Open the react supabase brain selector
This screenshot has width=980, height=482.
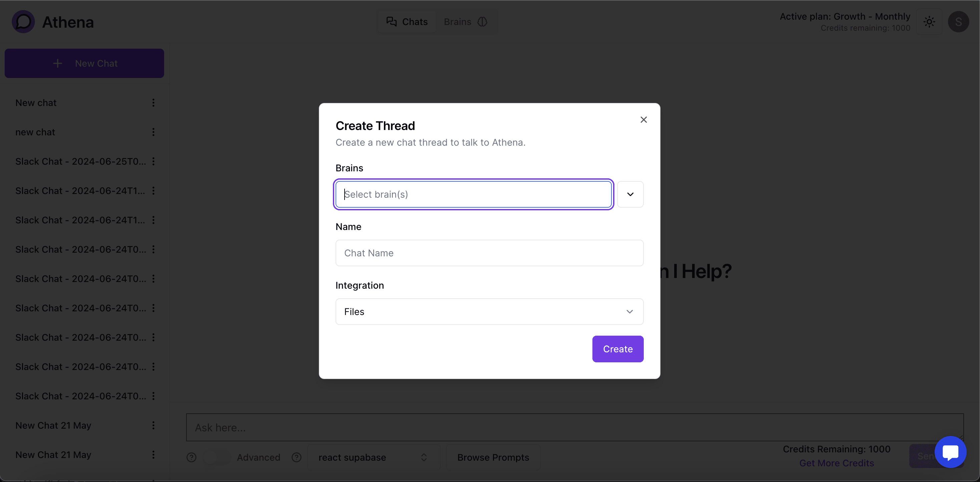[x=373, y=457]
